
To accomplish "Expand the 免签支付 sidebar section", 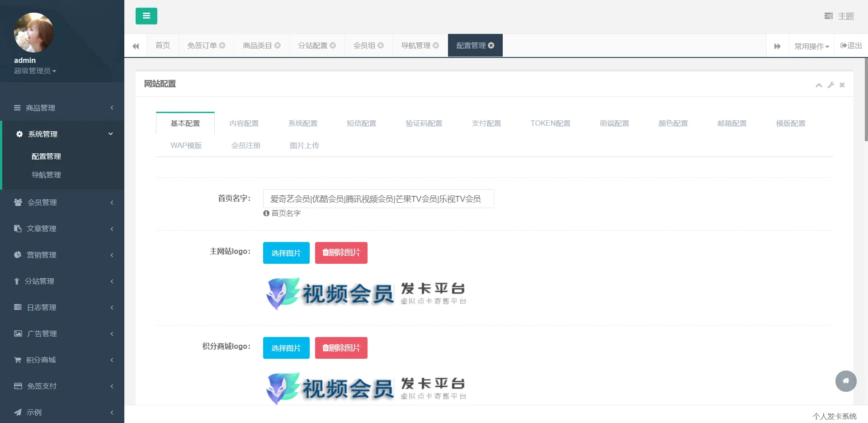I will [41, 386].
